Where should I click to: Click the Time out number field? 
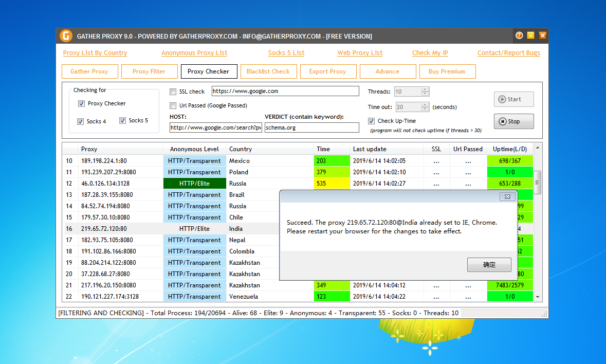point(409,107)
